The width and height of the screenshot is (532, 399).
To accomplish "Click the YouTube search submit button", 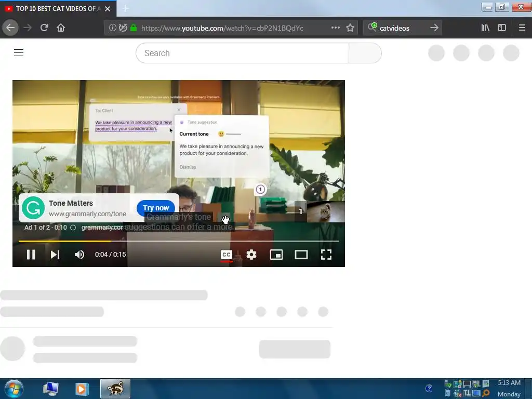I will click(365, 53).
